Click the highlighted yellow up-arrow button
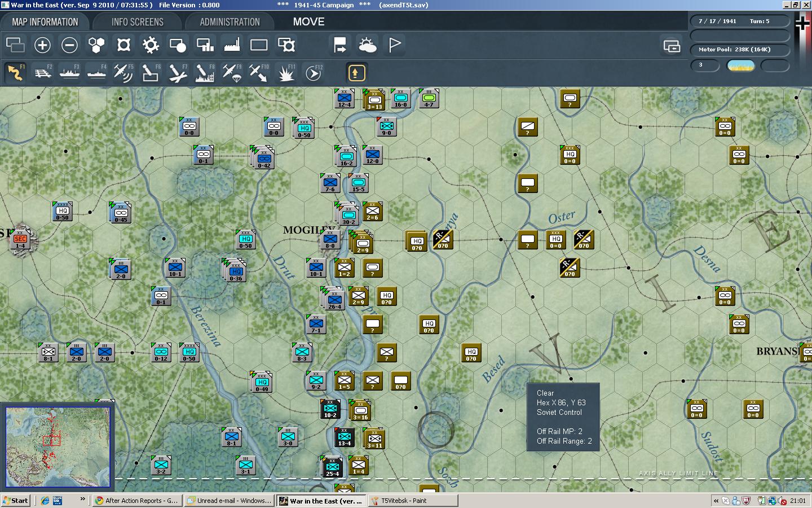 click(356, 73)
